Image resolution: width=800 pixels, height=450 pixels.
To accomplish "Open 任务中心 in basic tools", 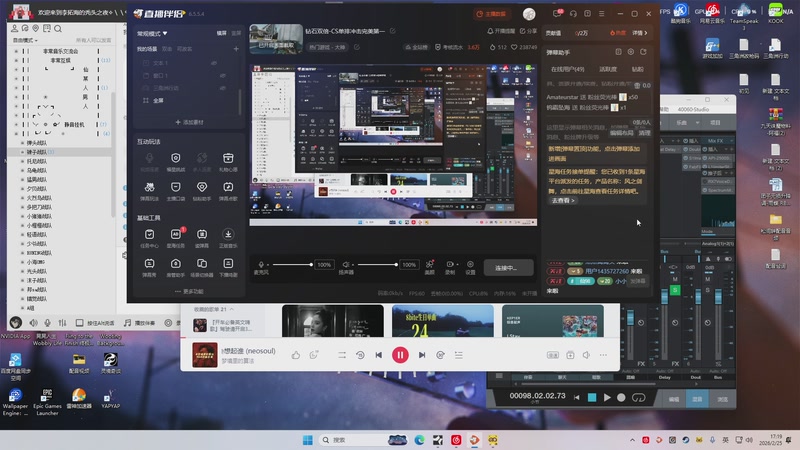I will point(149,238).
